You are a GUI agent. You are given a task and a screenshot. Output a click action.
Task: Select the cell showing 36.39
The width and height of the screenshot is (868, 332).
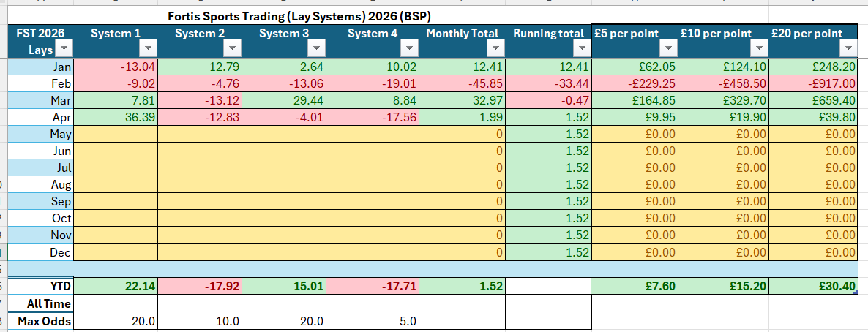point(116,118)
